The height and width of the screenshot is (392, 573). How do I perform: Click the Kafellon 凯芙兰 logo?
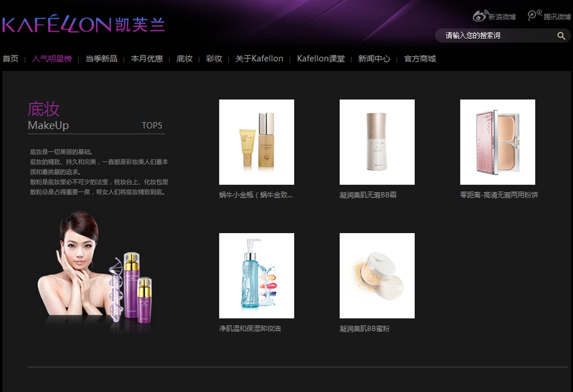83,24
